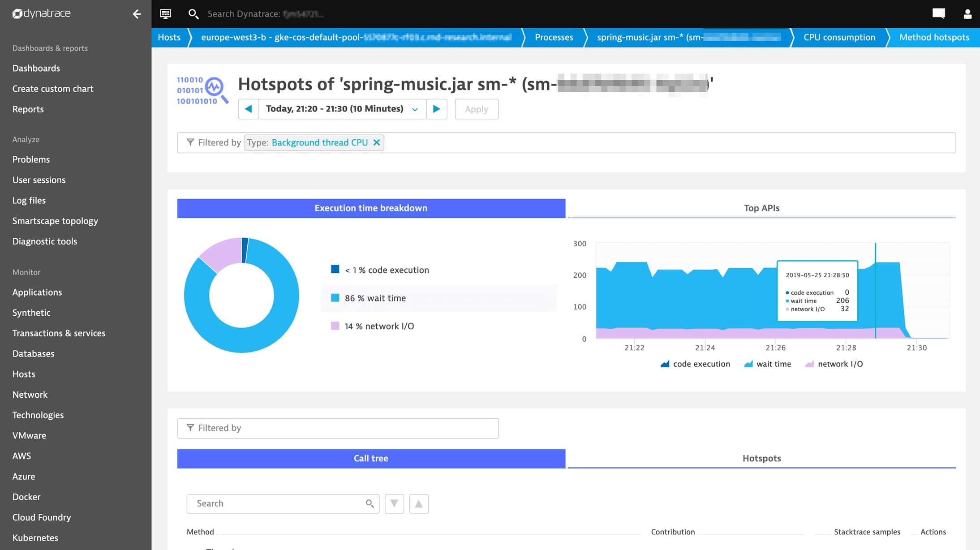Jump to previous search result up arrow
This screenshot has width=980, height=550.
[x=419, y=503]
